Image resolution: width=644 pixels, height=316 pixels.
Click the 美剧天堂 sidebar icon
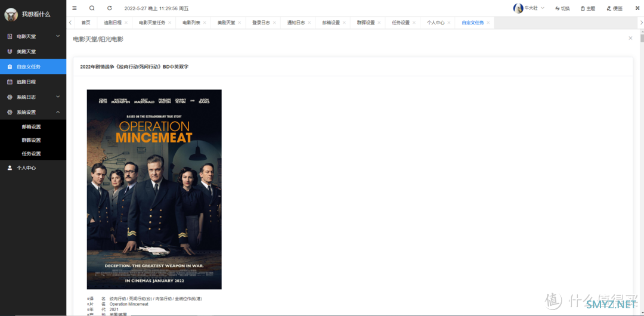click(10, 52)
